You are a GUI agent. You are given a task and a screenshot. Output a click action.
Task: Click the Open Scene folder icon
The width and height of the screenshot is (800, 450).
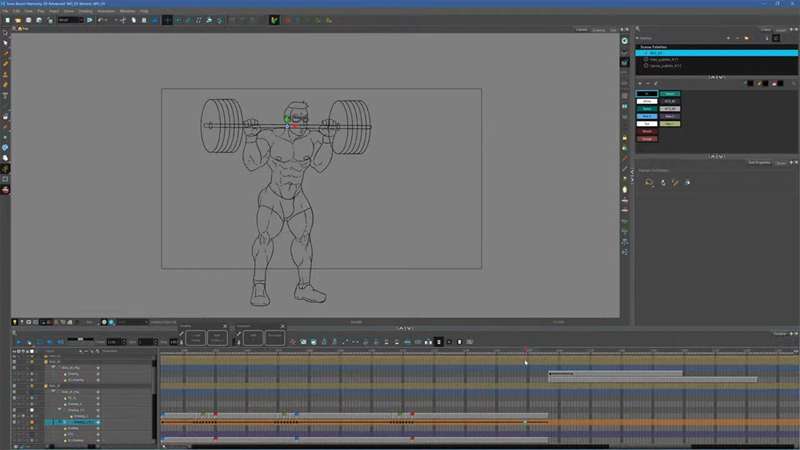pos(18,20)
